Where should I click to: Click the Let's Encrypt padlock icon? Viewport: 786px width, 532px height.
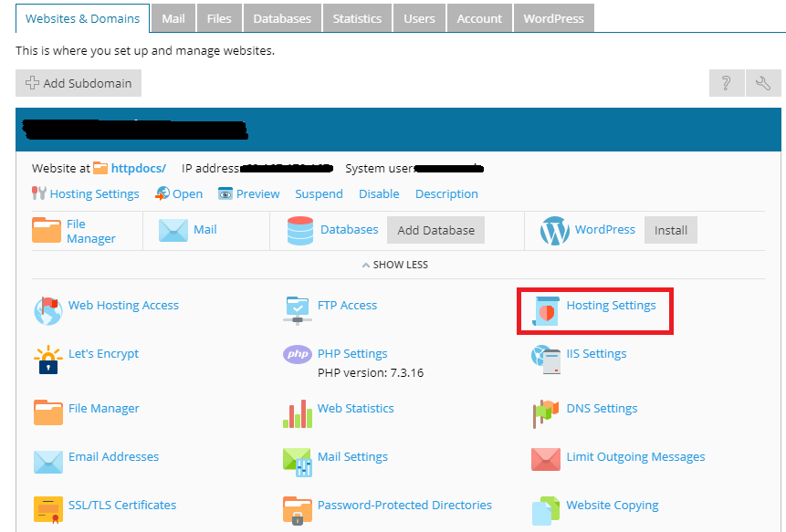pyautogui.click(x=48, y=360)
